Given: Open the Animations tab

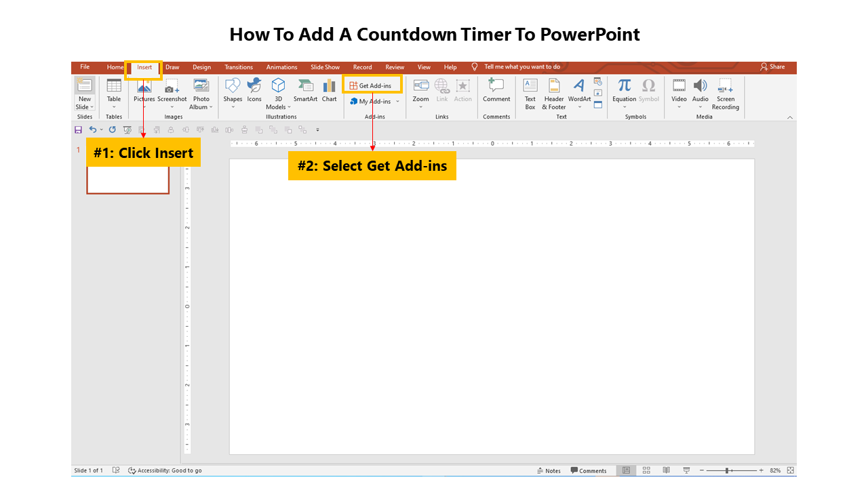Looking at the screenshot, I should [281, 67].
